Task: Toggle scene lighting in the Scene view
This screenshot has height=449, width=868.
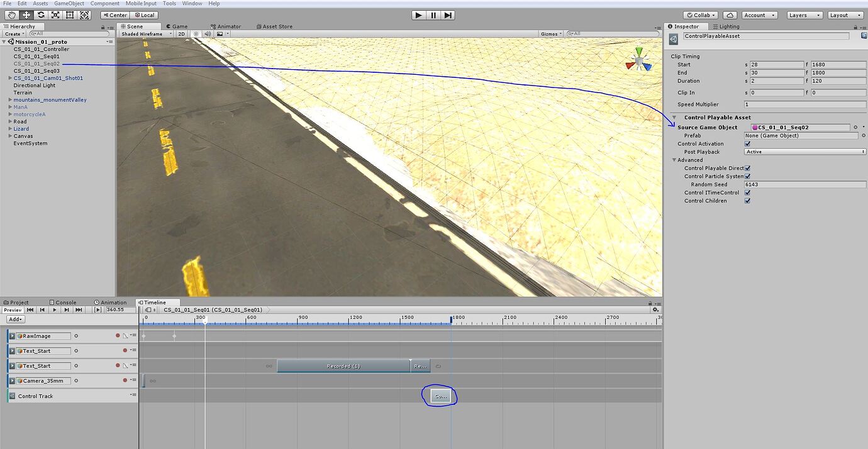Action: click(196, 34)
